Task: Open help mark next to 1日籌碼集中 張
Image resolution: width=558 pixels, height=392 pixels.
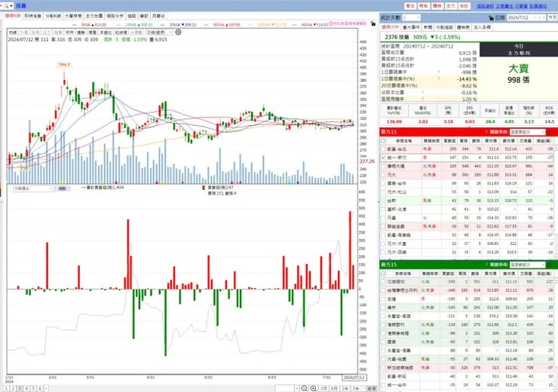Action: pyautogui.click(x=438, y=72)
